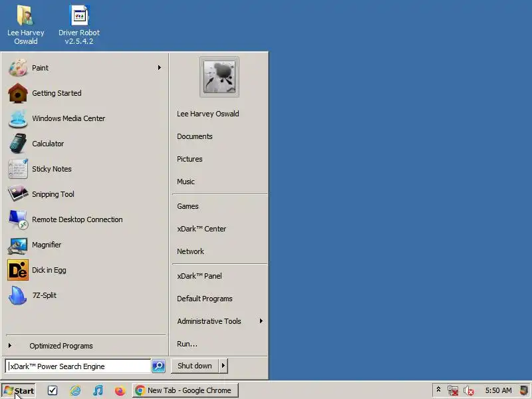The image size is (532, 399).
Task: Start the Magnifier icon
Action: (18, 245)
